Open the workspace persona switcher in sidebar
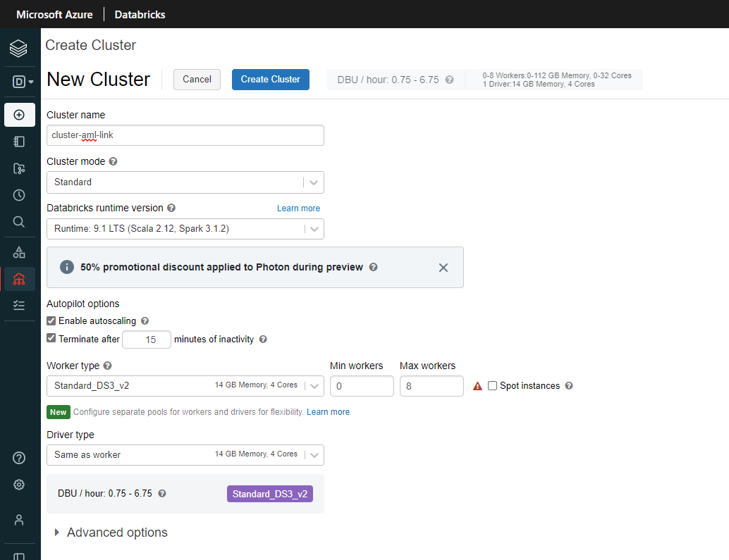 [x=23, y=82]
